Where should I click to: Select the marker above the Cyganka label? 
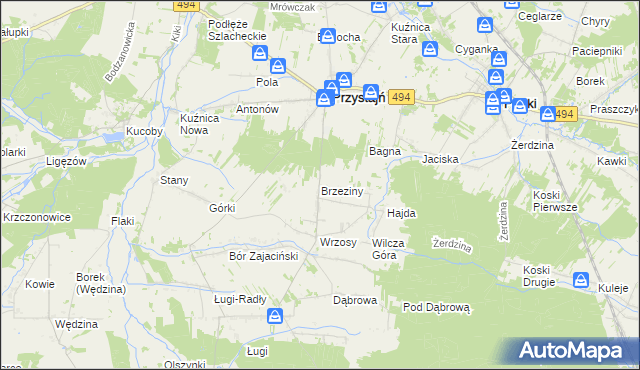pos(485,25)
